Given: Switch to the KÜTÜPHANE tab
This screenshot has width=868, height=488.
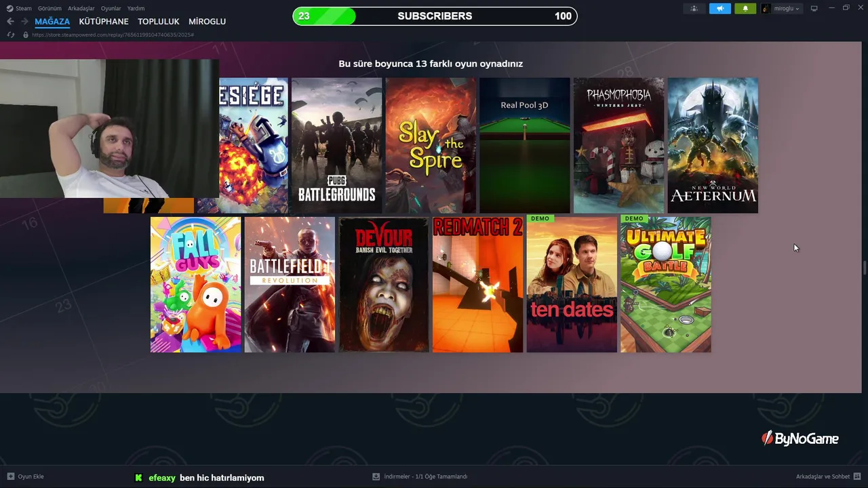Looking at the screenshot, I should (104, 22).
